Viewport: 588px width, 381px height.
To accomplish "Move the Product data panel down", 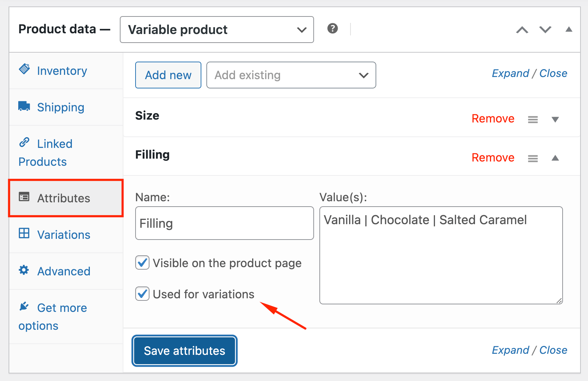I will pyautogui.click(x=545, y=30).
